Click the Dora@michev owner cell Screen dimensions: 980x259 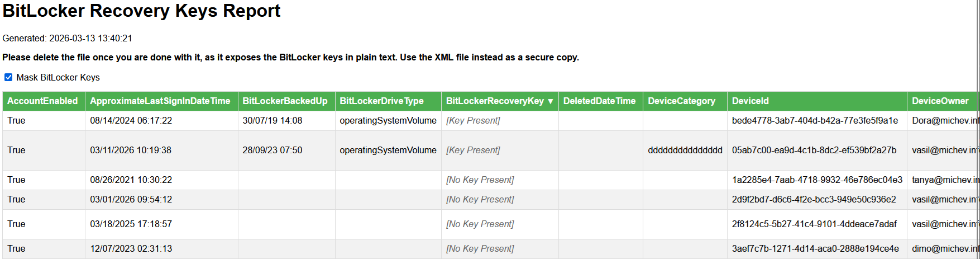click(x=945, y=121)
